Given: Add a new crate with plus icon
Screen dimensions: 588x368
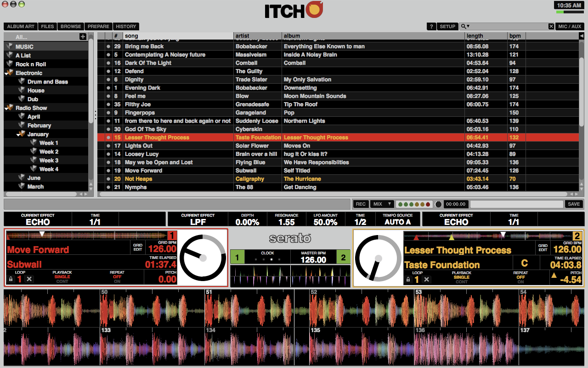Looking at the screenshot, I should pos(83,37).
